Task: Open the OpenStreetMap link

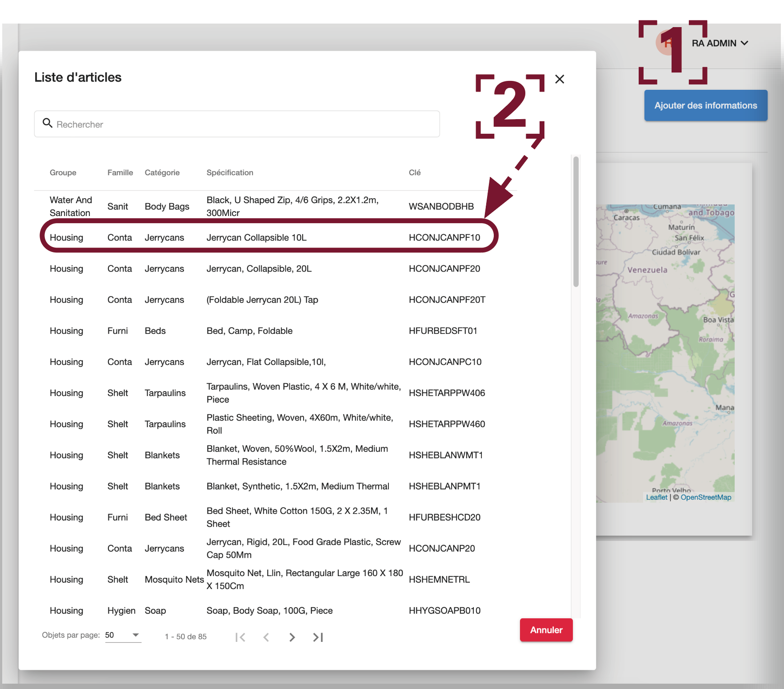Action: coord(705,497)
